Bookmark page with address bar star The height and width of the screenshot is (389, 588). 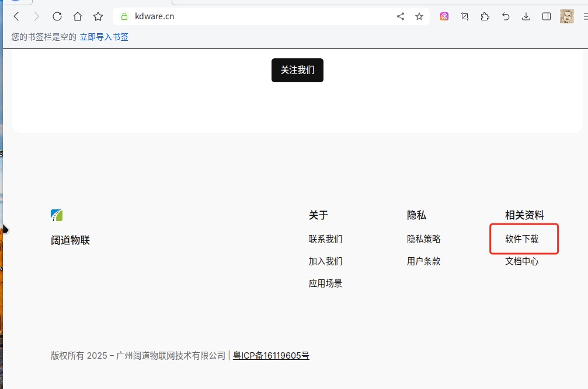coord(419,16)
